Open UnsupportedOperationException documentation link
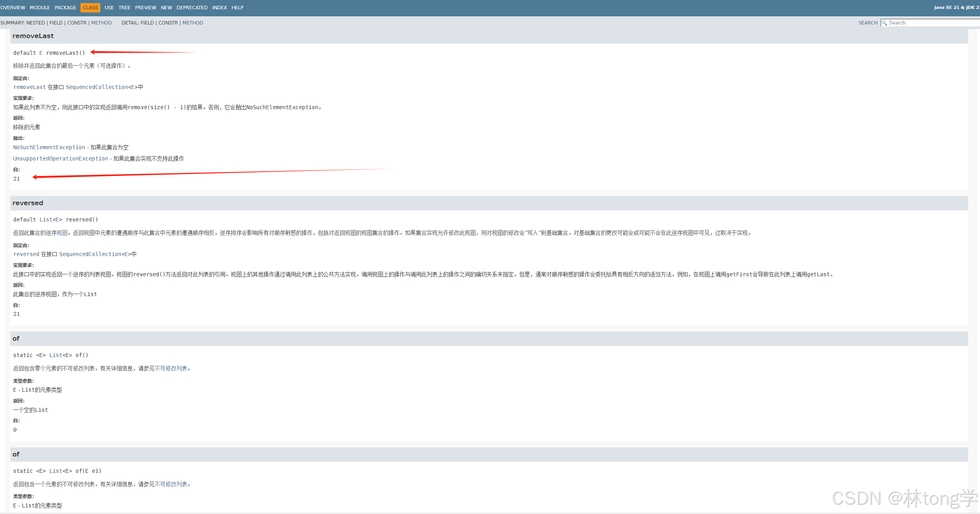The width and height of the screenshot is (980, 514). click(60, 159)
